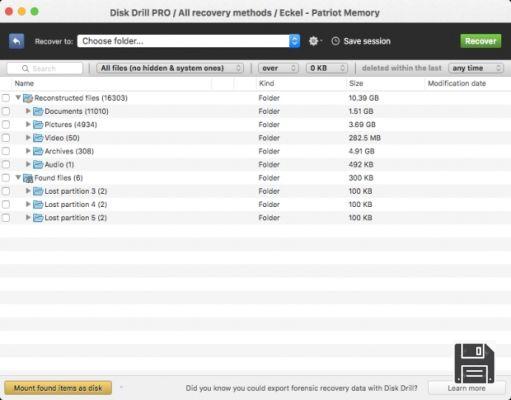Check the Audio (1) checkbox
This screenshot has height=400, width=511.
click(x=6, y=165)
